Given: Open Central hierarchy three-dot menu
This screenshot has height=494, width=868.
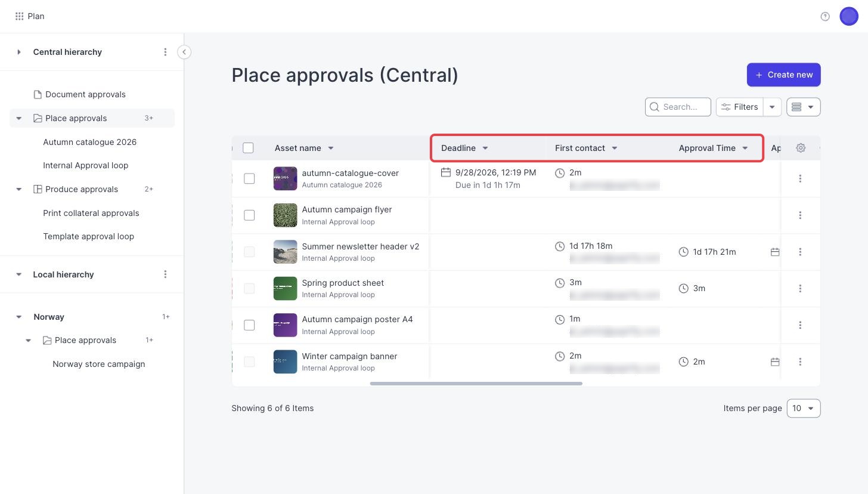Looking at the screenshot, I should [165, 52].
